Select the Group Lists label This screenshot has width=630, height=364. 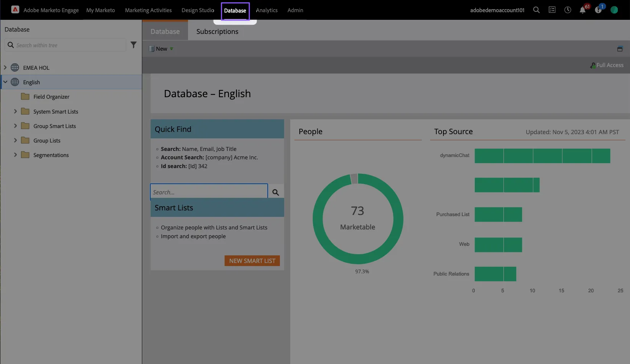47,141
